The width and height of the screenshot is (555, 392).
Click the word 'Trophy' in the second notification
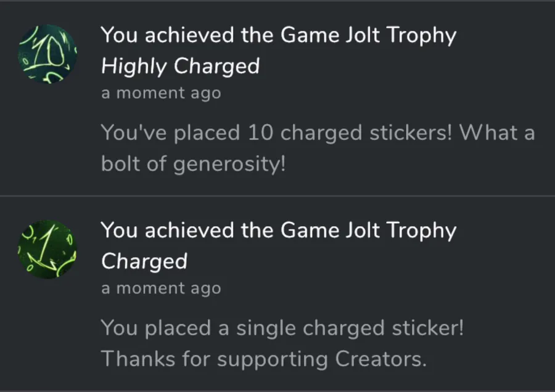[422, 231]
